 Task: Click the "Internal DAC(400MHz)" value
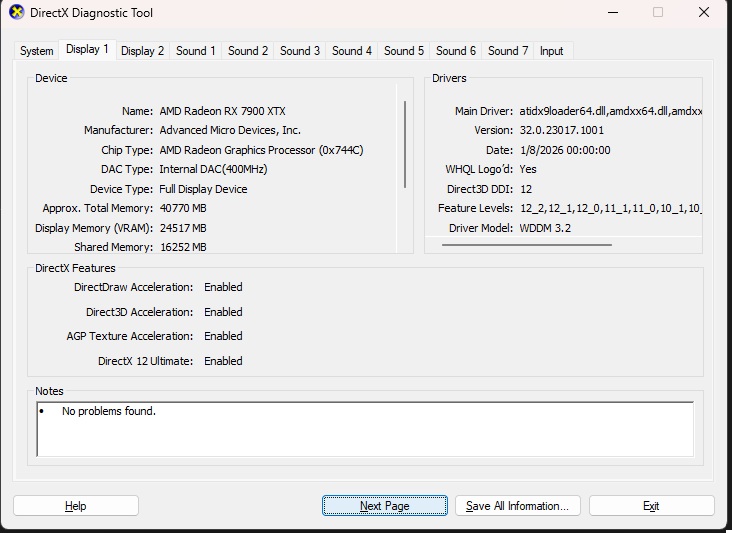pyautogui.click(x=213, y=169)
